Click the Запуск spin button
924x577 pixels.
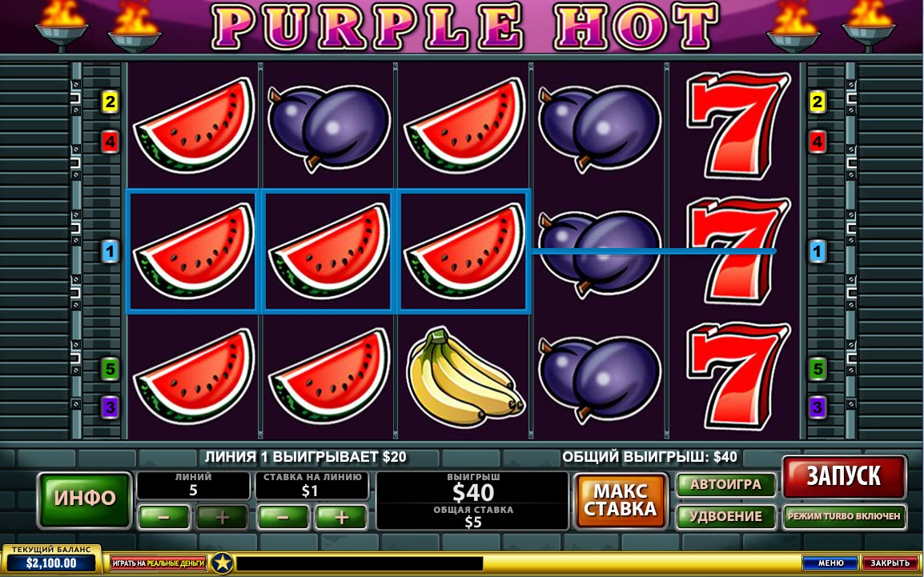[844, 476]
